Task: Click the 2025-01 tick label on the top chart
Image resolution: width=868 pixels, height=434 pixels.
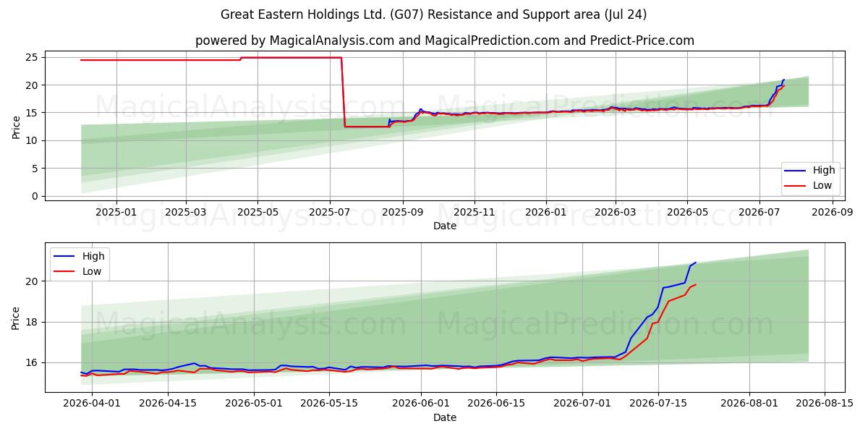Action: (x=116, y=212)
